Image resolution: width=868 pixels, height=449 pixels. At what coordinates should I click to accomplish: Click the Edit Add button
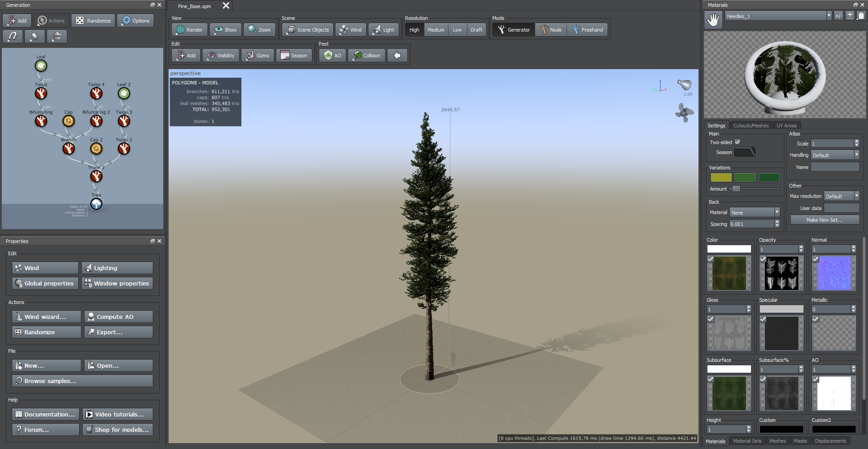pos(186,56)
